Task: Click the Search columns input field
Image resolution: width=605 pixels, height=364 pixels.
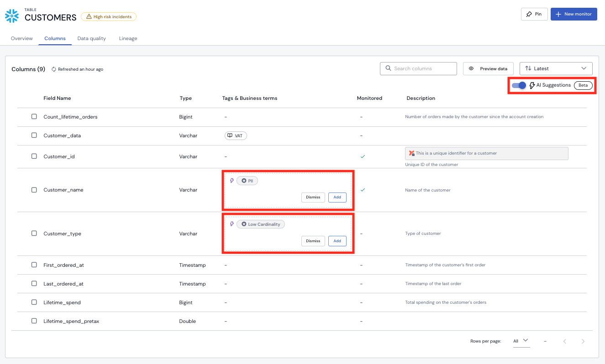Action: click(420, 68)
